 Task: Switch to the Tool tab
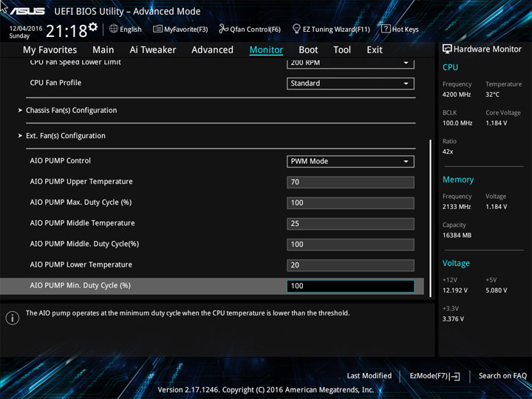(x=342, y=50)
